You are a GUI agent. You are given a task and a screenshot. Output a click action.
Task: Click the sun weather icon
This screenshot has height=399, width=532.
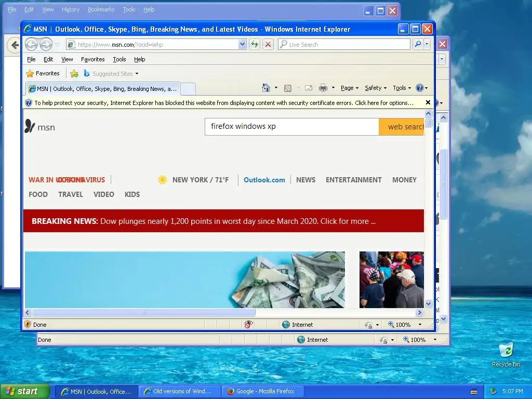click(162, 180)
